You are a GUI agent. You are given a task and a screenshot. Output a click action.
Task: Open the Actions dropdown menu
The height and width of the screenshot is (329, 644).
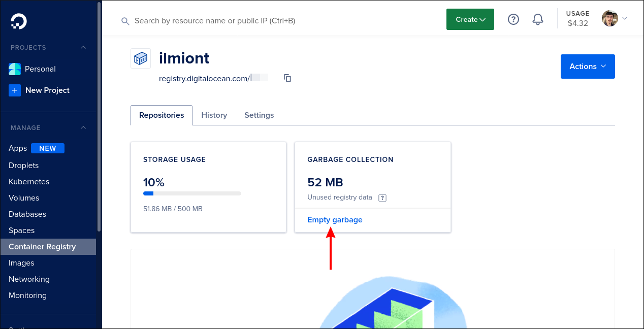coord(587,67)
